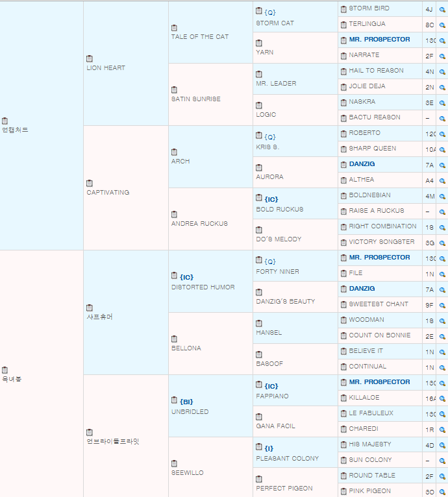Screen dimensions: 448x497
Task: Click the clipboard icon above HANSEL
Action: click(x=259, y=323)
